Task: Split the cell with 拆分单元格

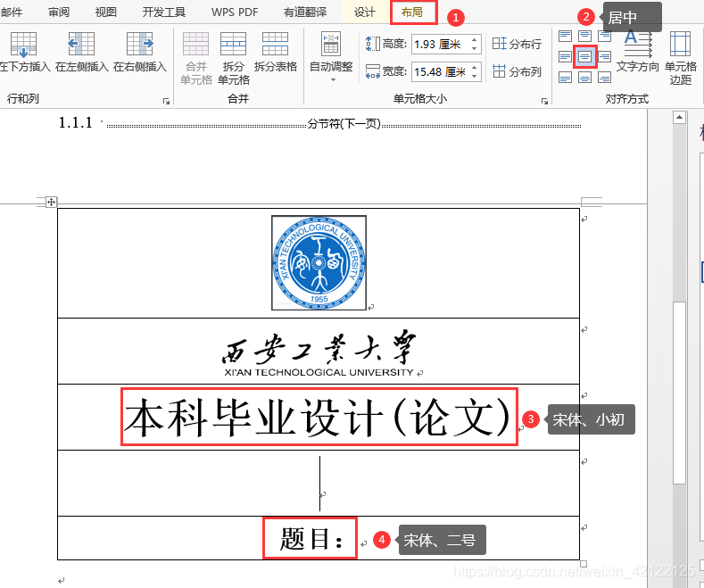Action: click(x=234, y=58)
